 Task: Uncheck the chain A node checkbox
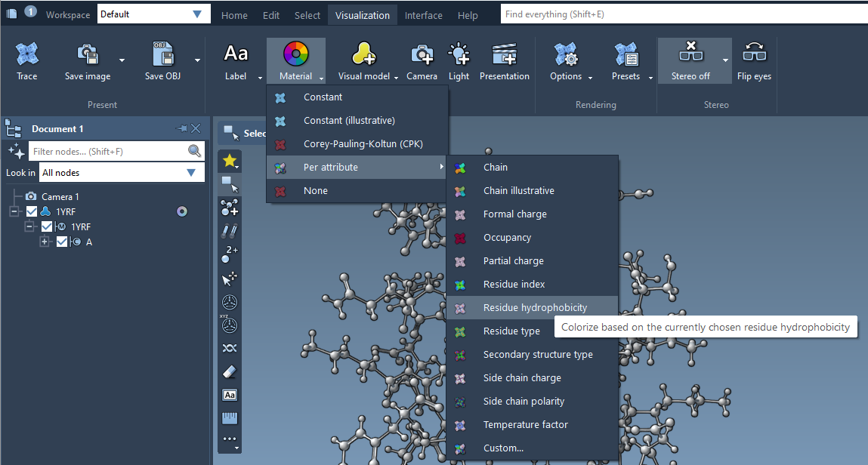pos(62,242)
